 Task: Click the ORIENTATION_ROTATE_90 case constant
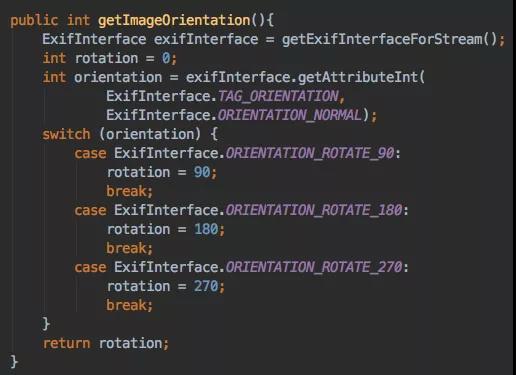coord(310,154)
